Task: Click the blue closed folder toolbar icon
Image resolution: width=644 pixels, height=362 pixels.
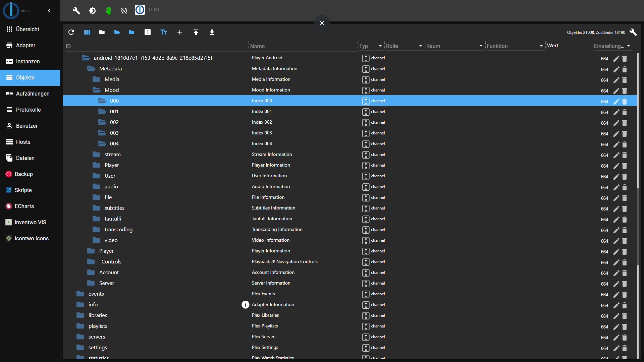Action: click(131, 32)
